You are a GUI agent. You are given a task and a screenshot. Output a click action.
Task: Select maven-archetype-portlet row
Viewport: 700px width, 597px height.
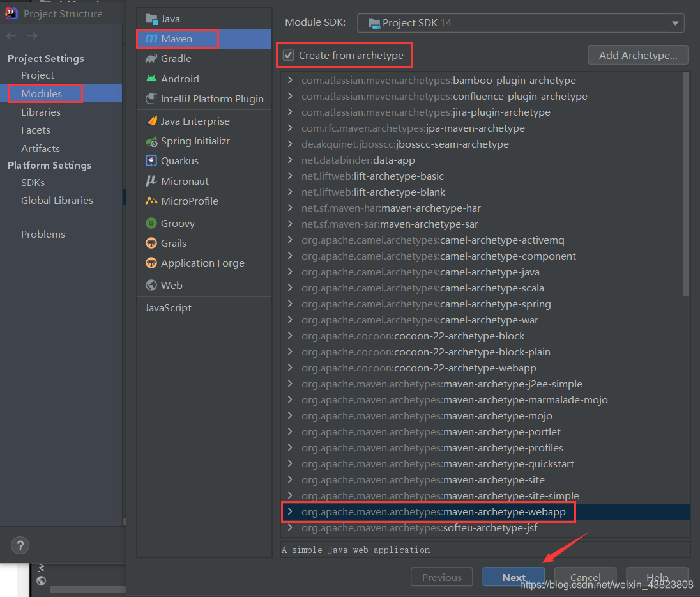485,431
